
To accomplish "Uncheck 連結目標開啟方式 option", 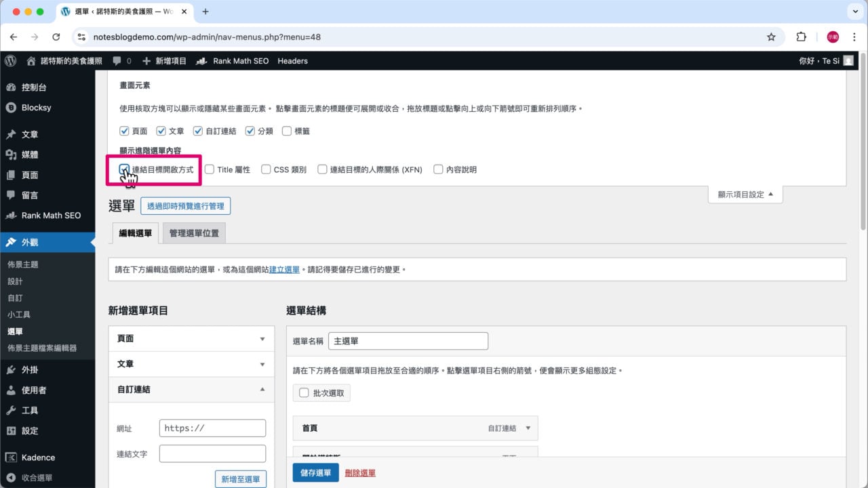I will point(124,169).
